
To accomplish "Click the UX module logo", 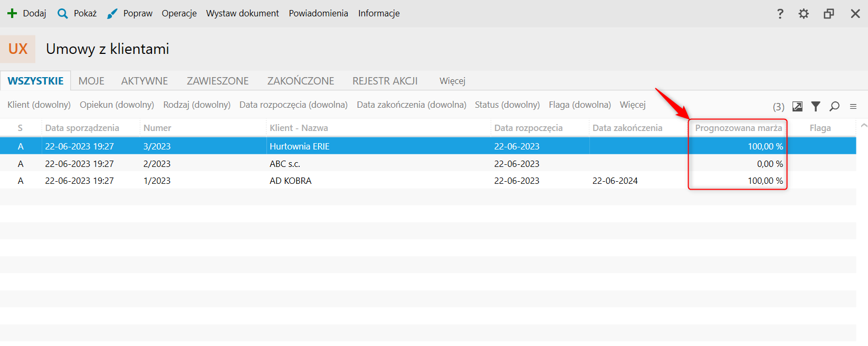I will click(x=18, y=49).
